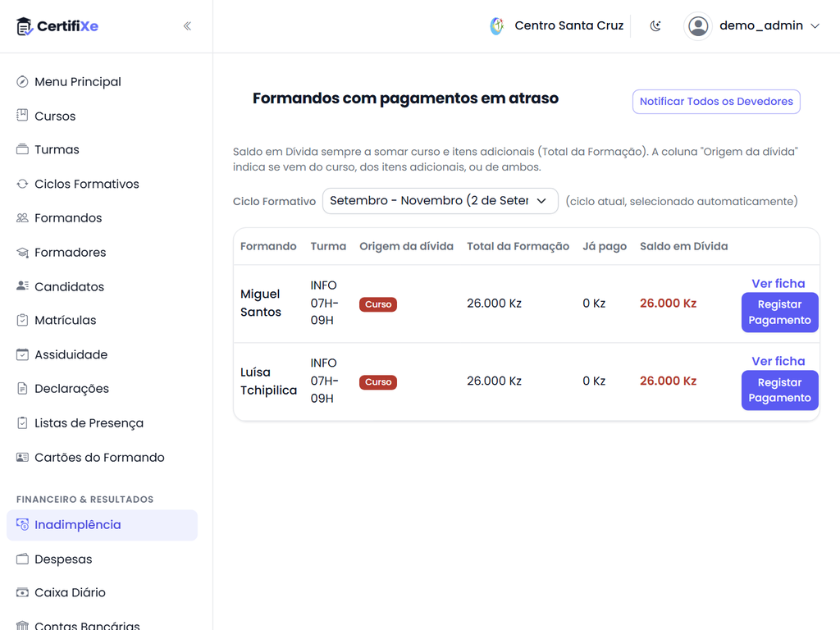This screenshot has height=630, width=840.
Task: Select the Inadimplência menu item
Action: click(x=102, y=525)
